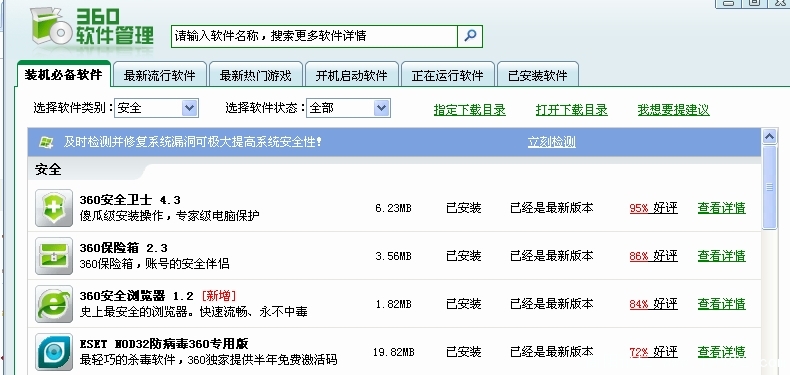Open the 打开下载目录 link
Viewport: 790px width, 375px height.
(x=572, y=110)
